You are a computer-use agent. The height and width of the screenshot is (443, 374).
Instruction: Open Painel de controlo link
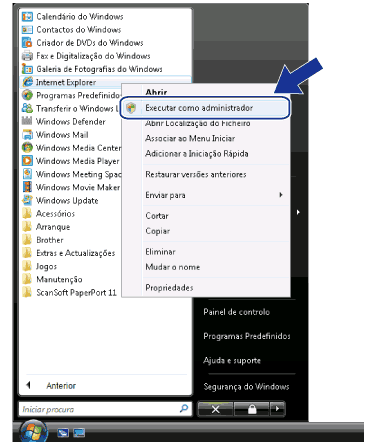[x=236, y=312]
